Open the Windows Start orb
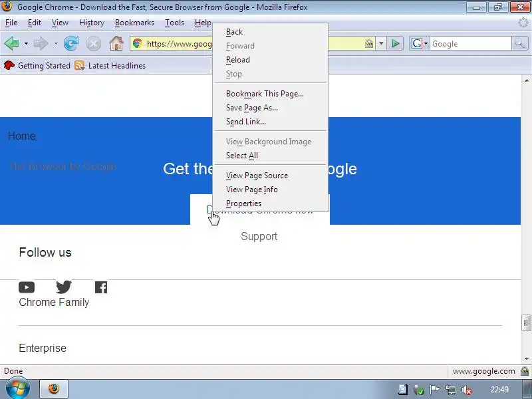532x399 pixels. (18, 388)
